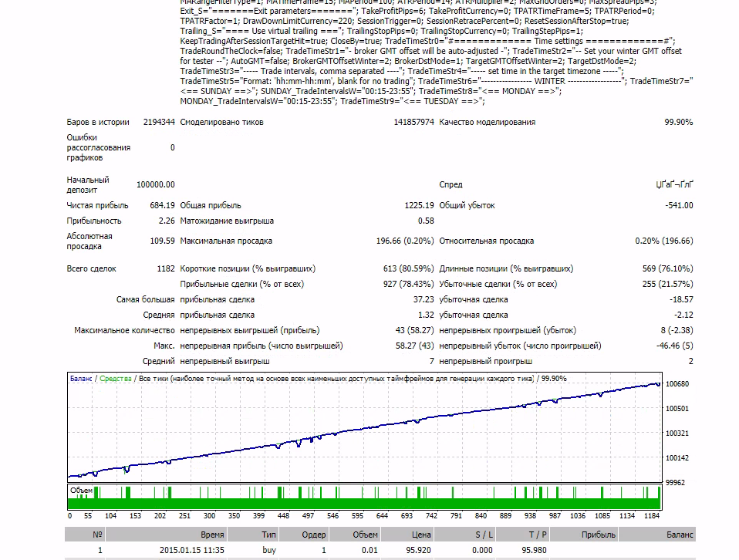Select the average loss trade value -2.12
Image resolution: width=739 pixels, height=560 pixels.
(684, 315)
